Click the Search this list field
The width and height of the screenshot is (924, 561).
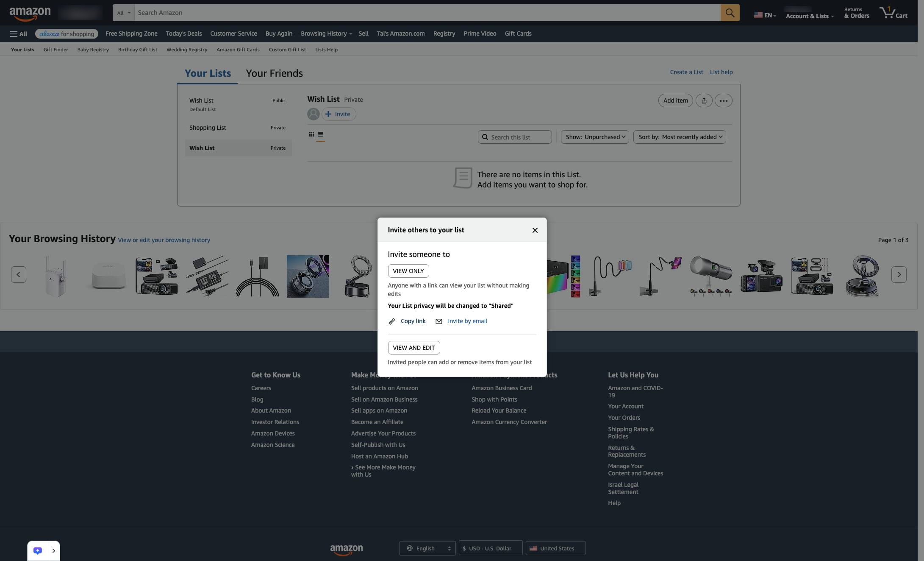pyautogui.click(x=515, y=137)
